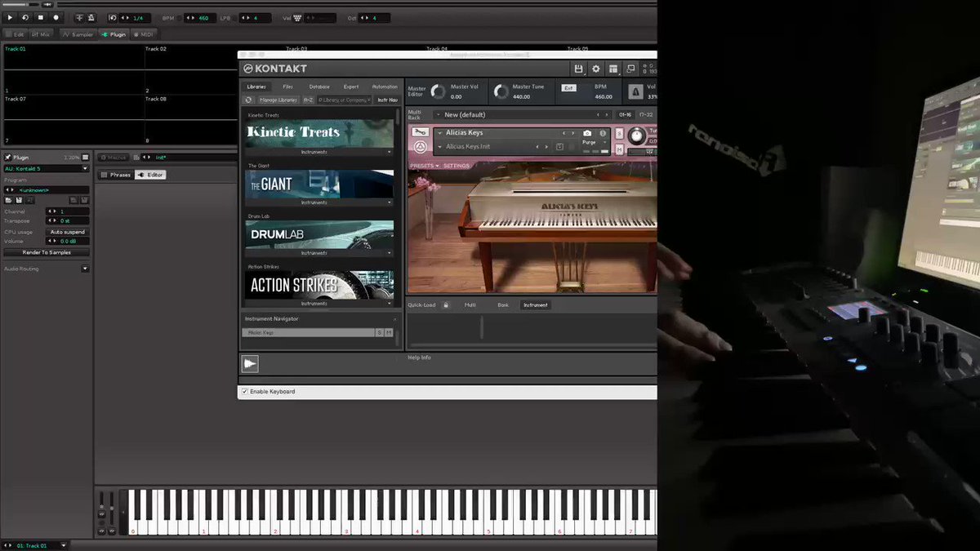Open the Plugin panel menu icon
The image size is (980, 551).
(85, 157)
